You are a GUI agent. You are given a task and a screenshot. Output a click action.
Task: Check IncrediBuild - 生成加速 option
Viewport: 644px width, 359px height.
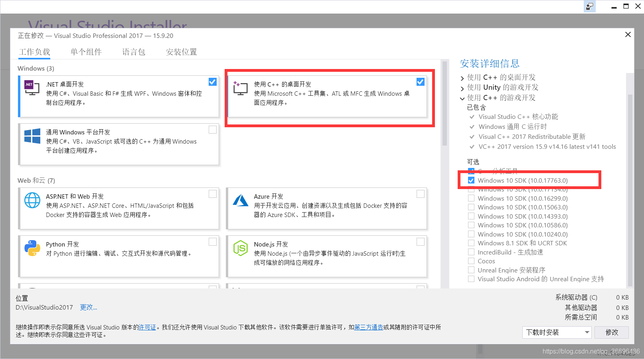471,252
